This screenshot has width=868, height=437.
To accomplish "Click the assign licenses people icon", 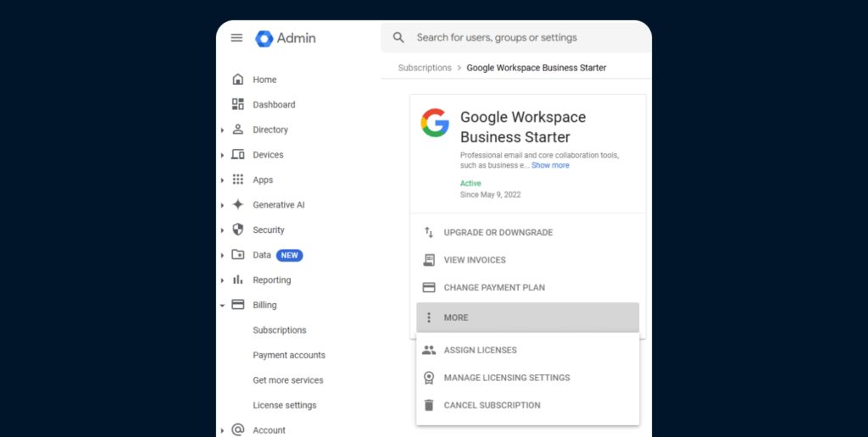I will pos(429,350).
